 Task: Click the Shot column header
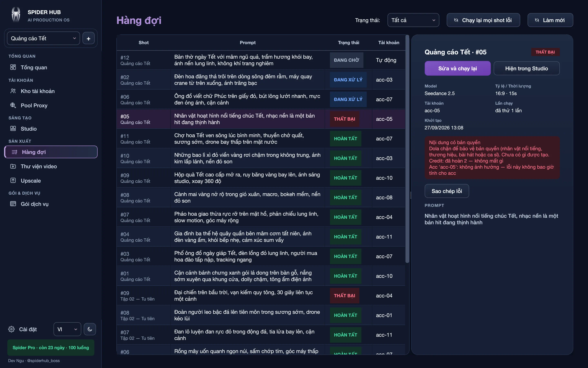click(143, 43)
